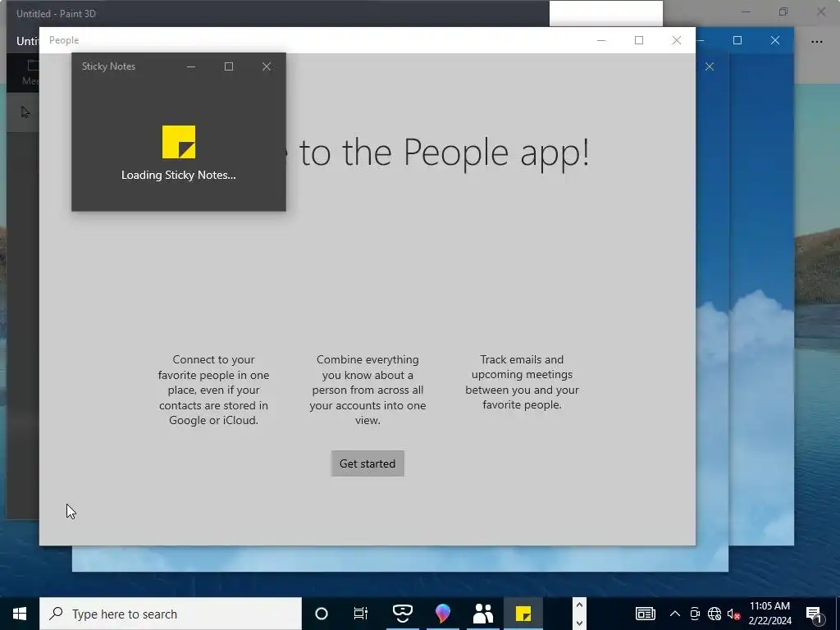Open the clock showing 11:05 AM
This screenshot has width=840, height=630.
pos(769,614)
